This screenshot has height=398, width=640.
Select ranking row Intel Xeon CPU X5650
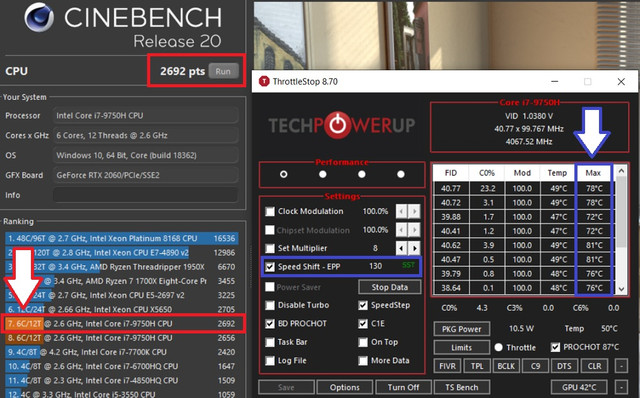(x=122, y=309)
